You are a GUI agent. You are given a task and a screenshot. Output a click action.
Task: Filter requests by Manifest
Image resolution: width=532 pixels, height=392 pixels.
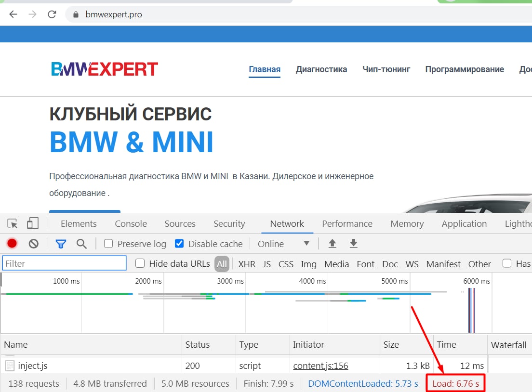(443, 264)
